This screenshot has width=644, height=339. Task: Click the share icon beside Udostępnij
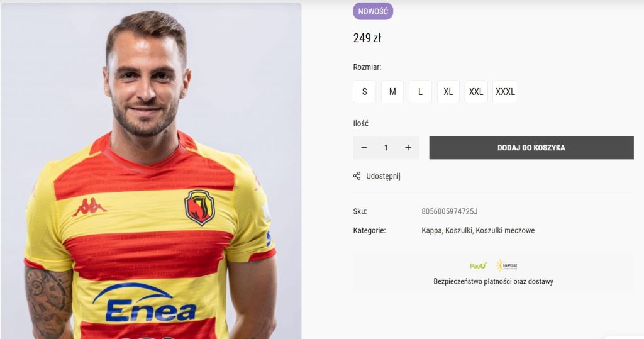[x=357, y=176]
